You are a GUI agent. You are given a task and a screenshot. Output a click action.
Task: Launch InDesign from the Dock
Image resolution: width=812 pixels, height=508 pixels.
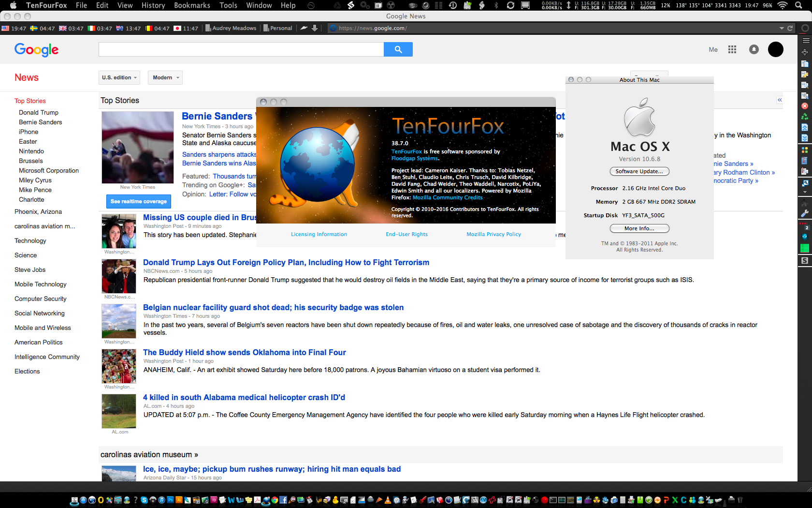(214, 500)
